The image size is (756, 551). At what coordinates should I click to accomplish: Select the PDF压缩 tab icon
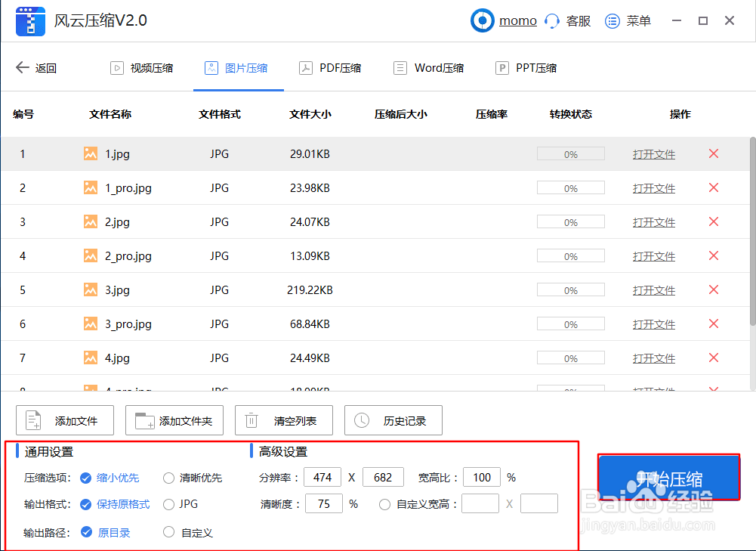(x=305, y=67)
